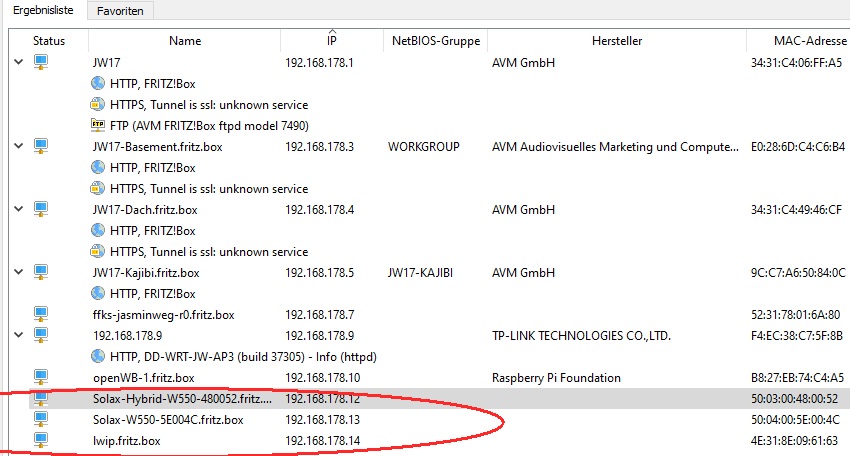Viewport: 850px width, 456px height.
Task: Click the monitor icon for Solax-W550-5E004C.fritz.box
Action: pyautogui.click(x=41, y=419)
